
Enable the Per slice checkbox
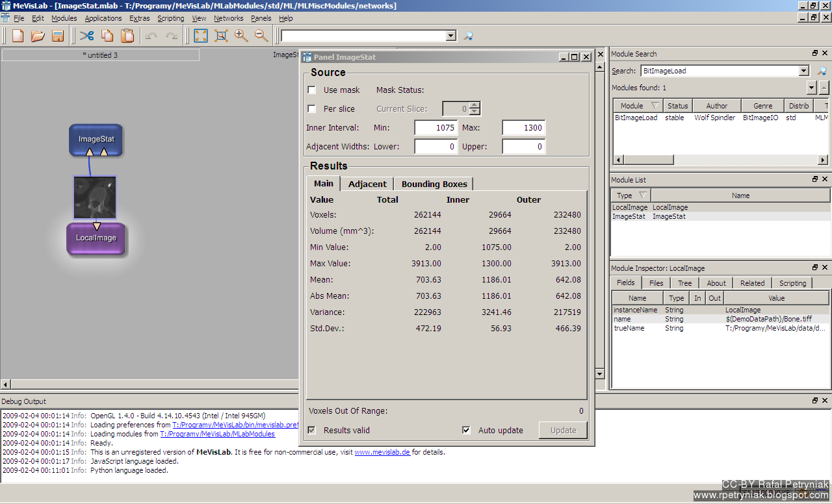(312, 109)
